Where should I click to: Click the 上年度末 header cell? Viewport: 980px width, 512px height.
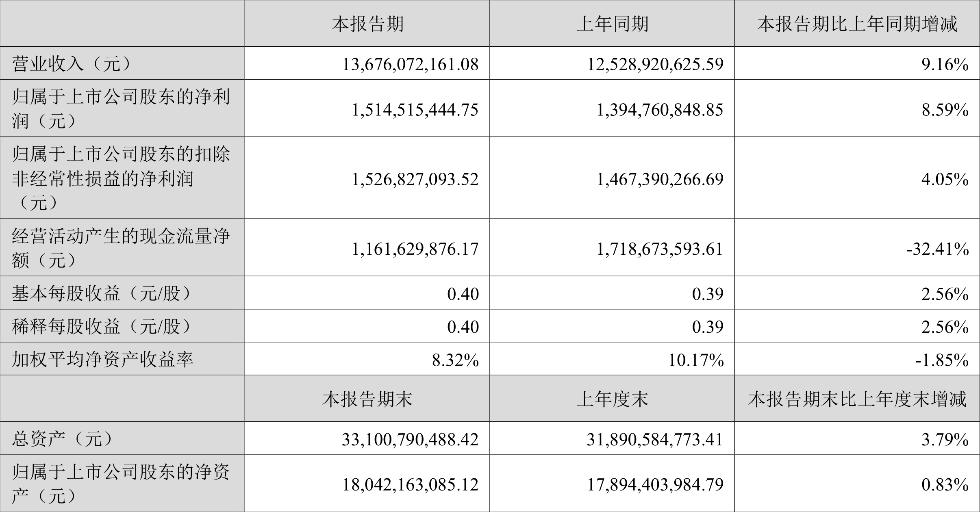(612, 399)
